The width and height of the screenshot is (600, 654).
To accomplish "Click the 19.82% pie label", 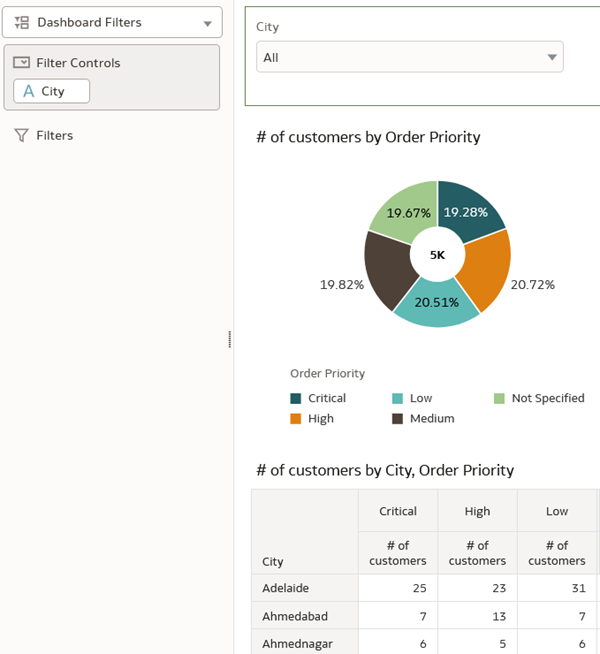I will pos(342,285).
